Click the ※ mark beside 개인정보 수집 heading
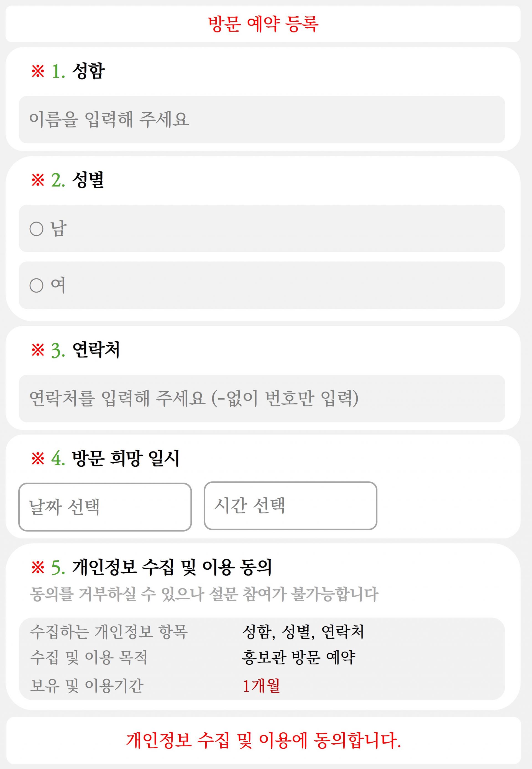 coord(38,567)
